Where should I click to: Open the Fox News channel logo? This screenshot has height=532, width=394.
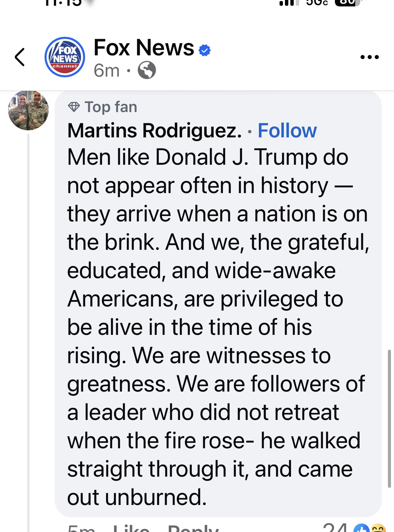64,57
